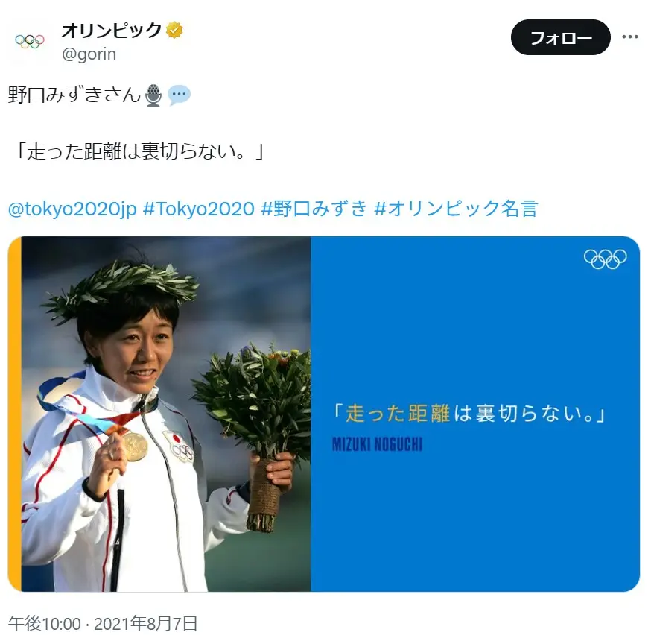The width and height of the screenshot is (651, 644).
Task: Open the athlete photo in tweet image
Action: 166,414
